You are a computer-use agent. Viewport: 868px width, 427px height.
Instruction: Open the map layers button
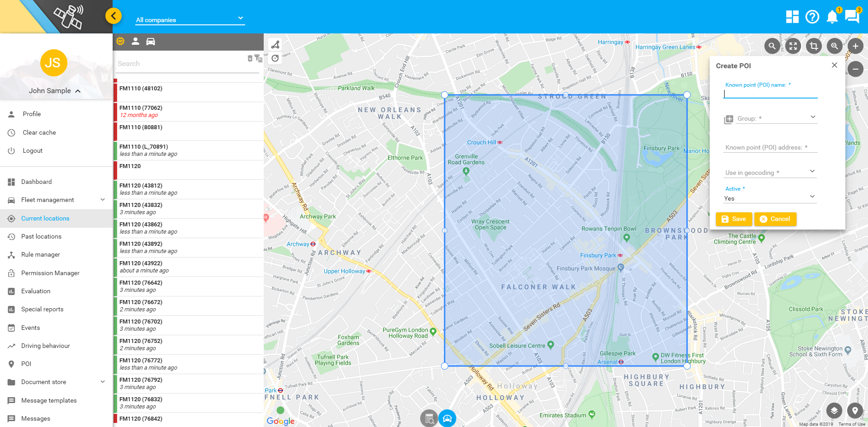pyautogui.click(x=834, y=411)
